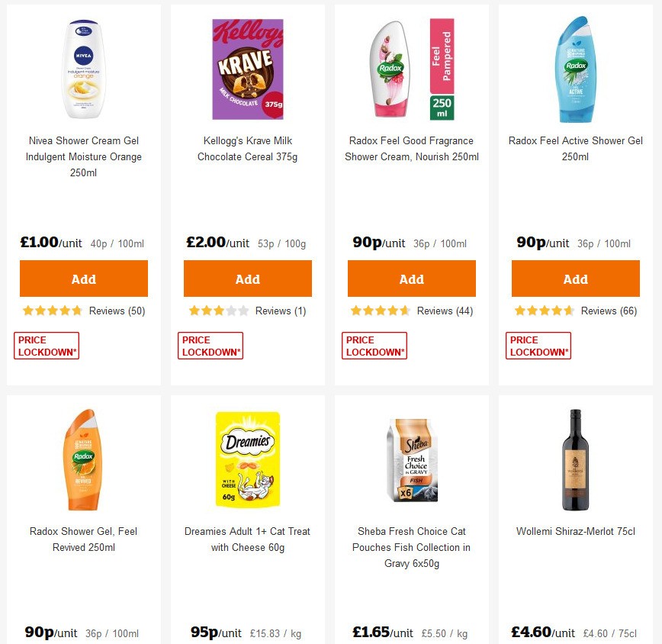
Task: Open the Sheba Fresh Choice product title link
Action: (x=411, y=548)
